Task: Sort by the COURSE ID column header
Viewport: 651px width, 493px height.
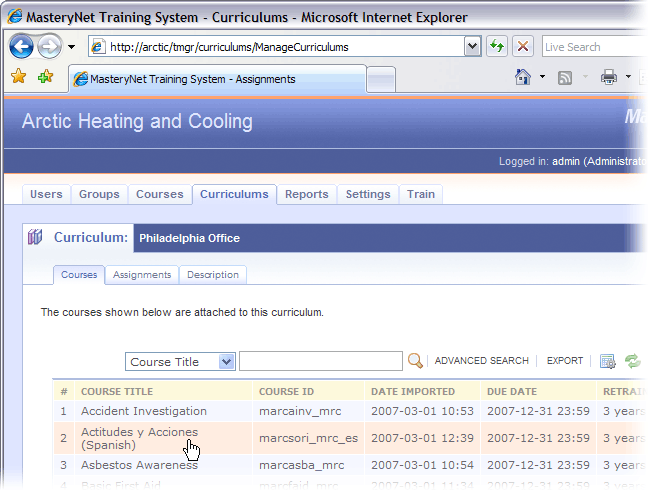Action: point(286,392)
